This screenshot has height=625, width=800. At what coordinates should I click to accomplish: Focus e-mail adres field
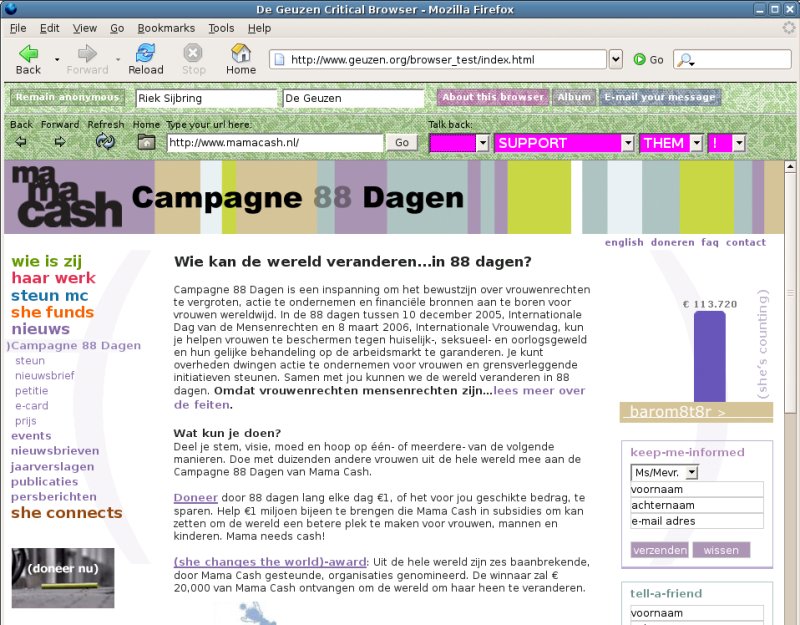pyautogui.click(x=696, y=521)
